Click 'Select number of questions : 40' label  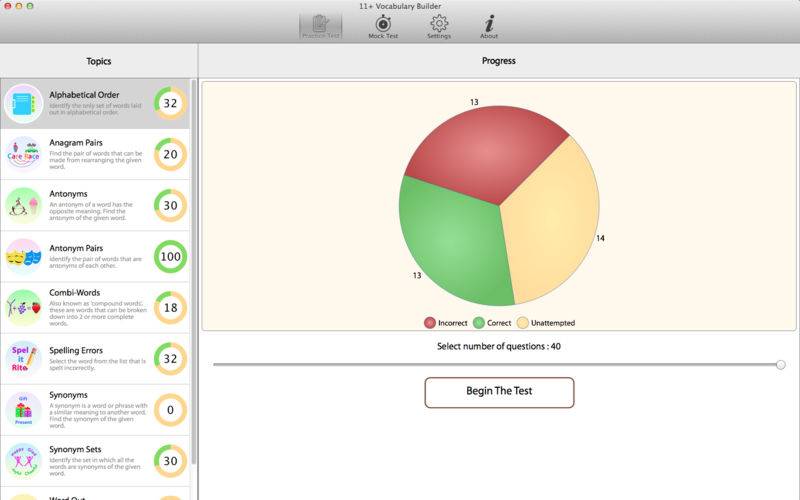coord(498,346)
